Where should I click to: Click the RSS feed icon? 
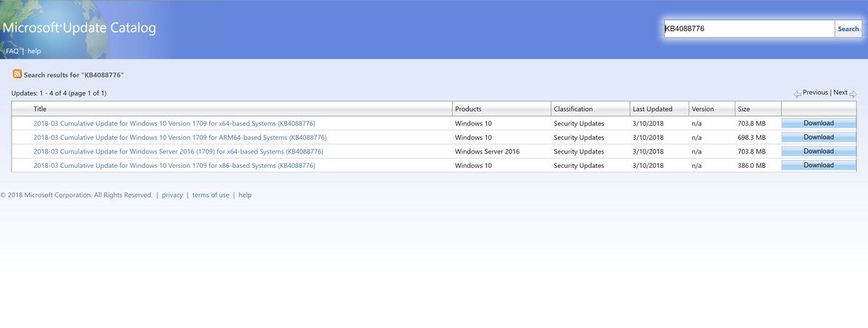tap(17, 74)
